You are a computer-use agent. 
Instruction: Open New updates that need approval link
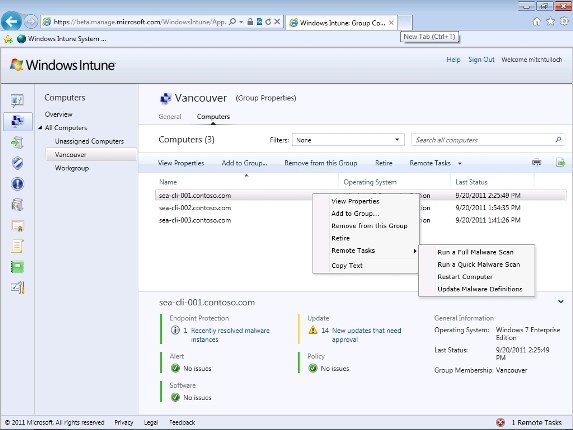[x=366, y=335]
